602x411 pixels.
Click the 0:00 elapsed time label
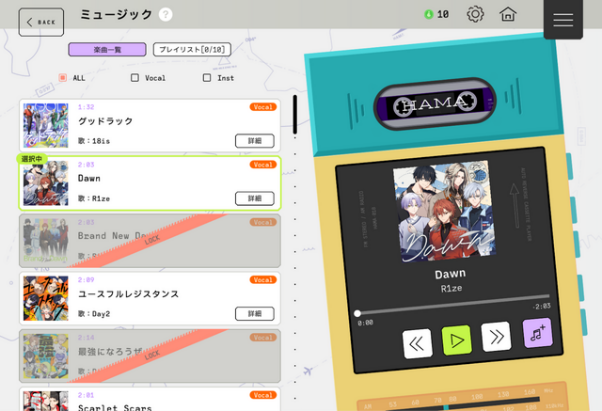[x=365, y=323]
